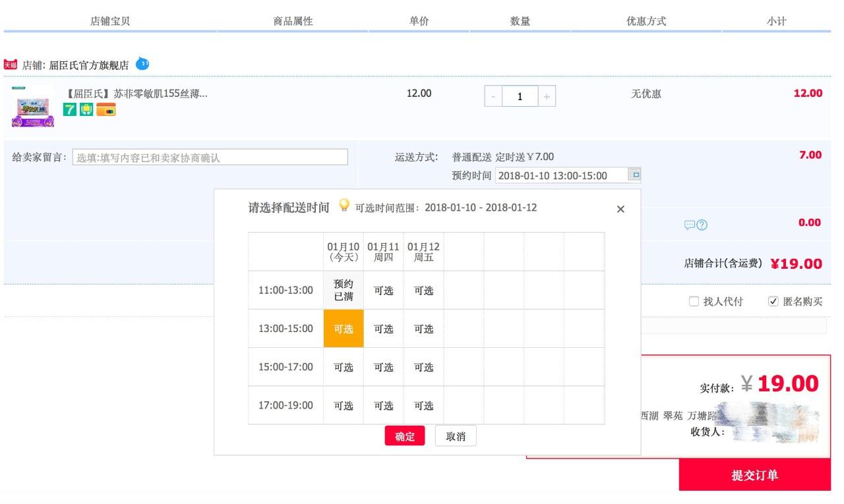Click the orange credit card badge icon
The image size is (844, 504).
106,109
